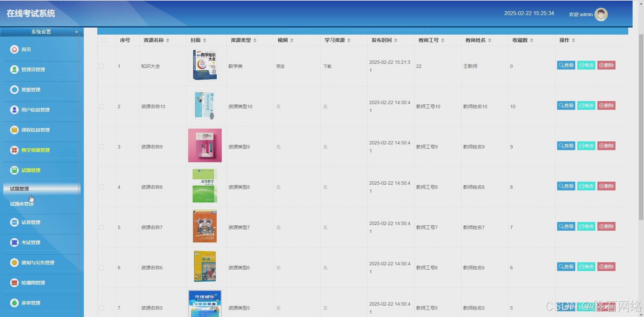
Task: Click 修改 for 资源名称9 row
Action: [586, 146]
